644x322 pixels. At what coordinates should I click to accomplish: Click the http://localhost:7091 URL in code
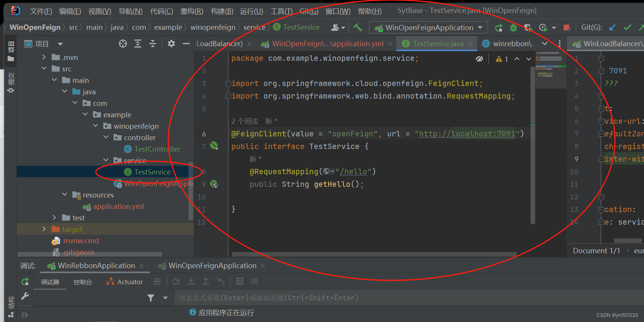(467, 134)
